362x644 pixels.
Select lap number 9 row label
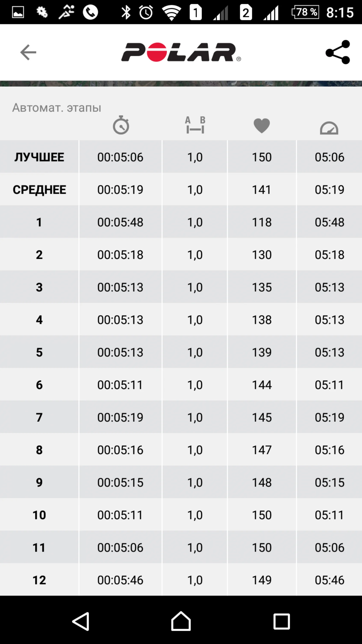39,483
